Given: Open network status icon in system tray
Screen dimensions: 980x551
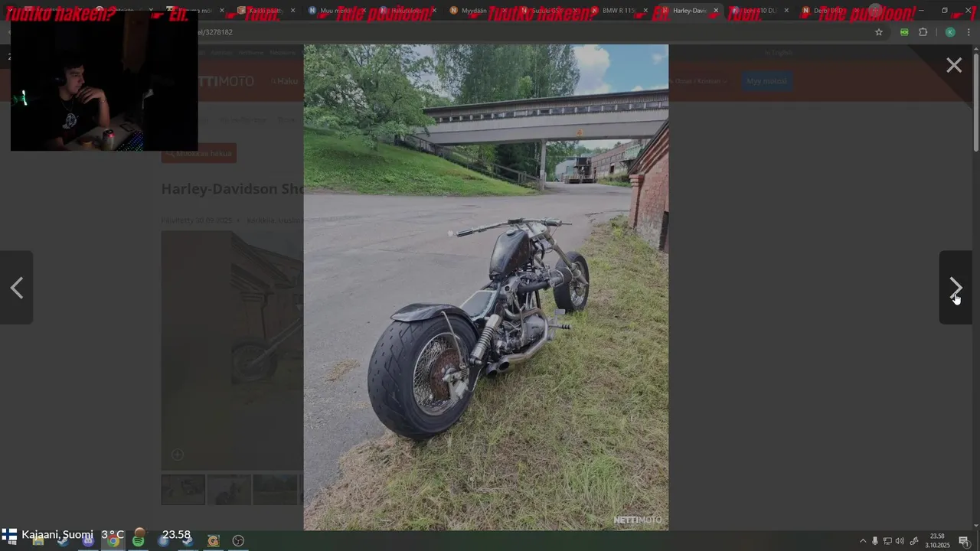Looking at the screenshot, I should pos(887,541).
